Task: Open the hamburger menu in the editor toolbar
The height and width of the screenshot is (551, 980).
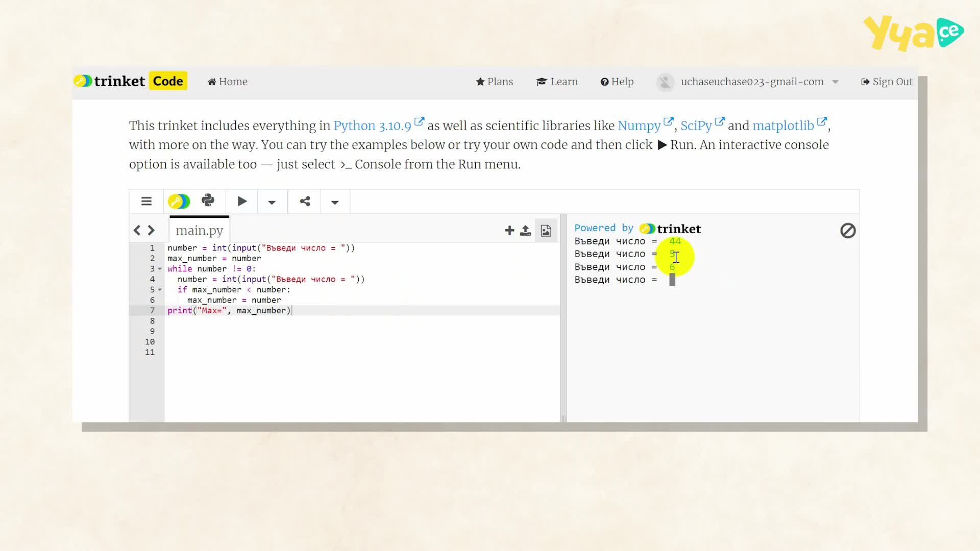Action: click(146, 202)
